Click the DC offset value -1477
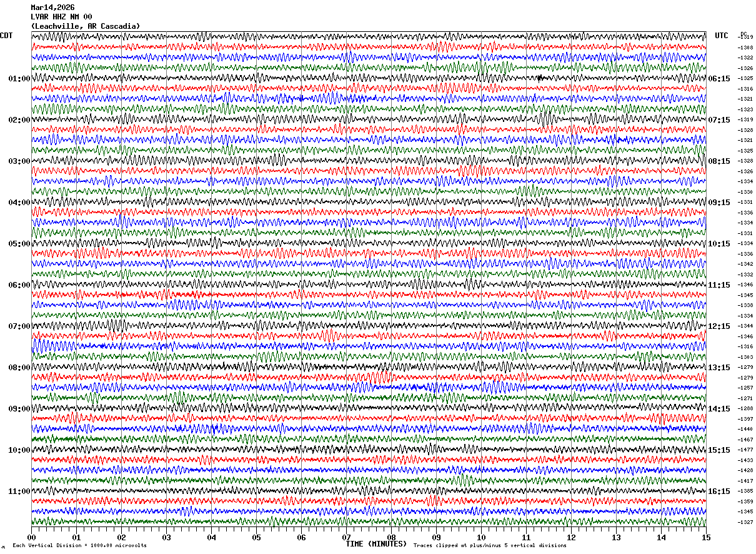Screen dimensions: 756x554 745,450
